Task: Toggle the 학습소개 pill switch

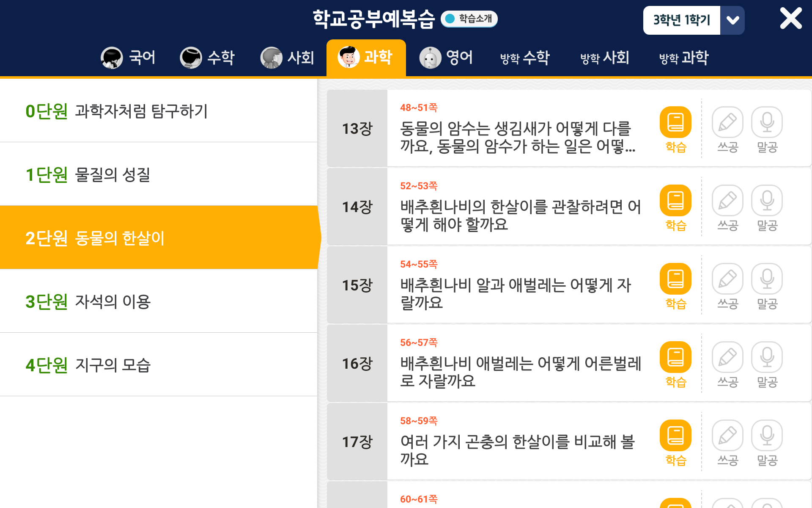Action: pos(469,19)
